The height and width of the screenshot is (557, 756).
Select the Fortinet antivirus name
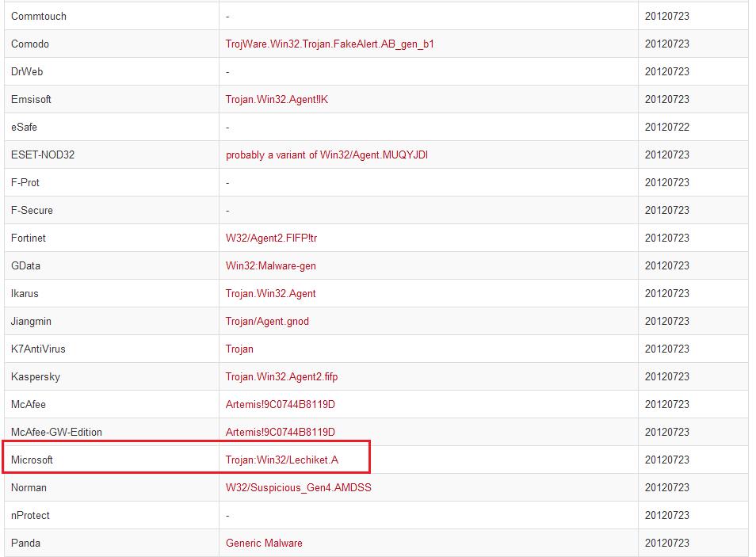[28, 238]
